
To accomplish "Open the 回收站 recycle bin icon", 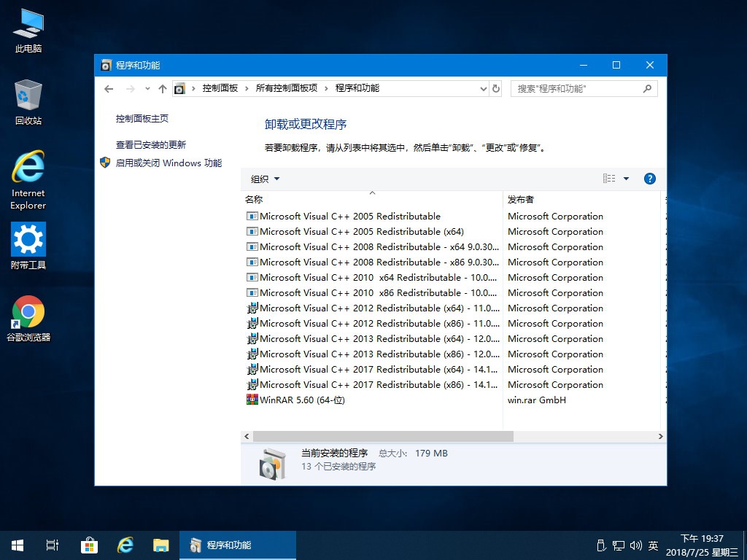I will 28,103.
